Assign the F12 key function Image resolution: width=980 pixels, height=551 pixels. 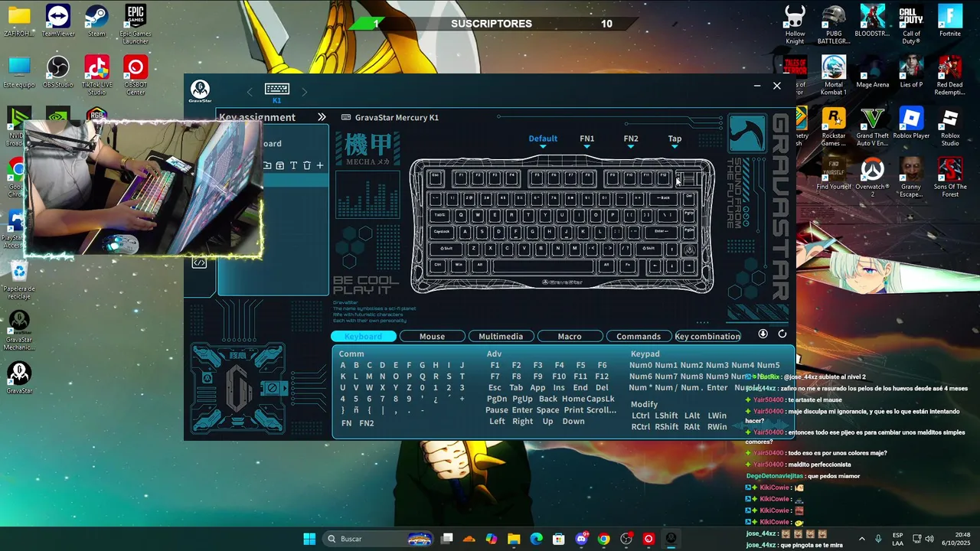click(x=602, y=377)
